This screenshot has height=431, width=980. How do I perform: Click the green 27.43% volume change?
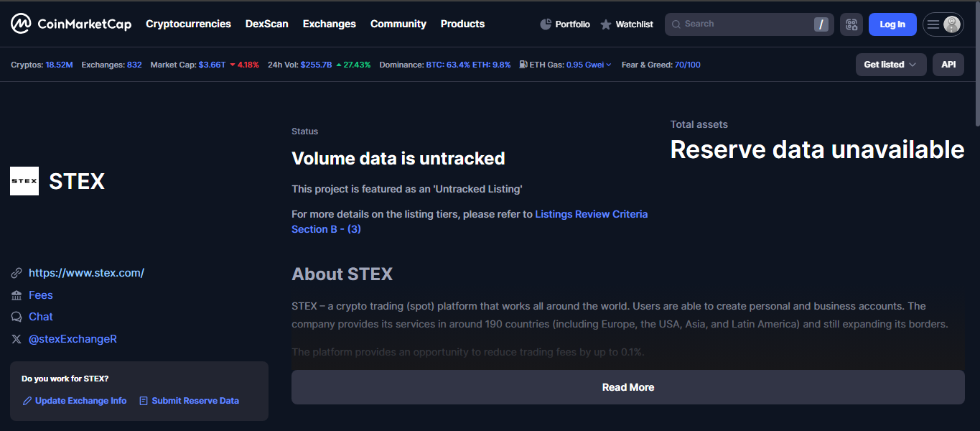353,65
